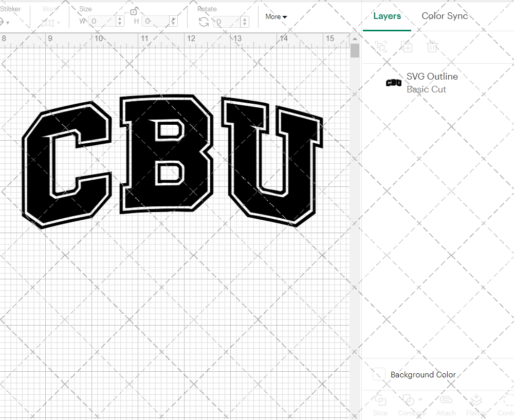Open the Background Color picker
Screen dimensions: 514x420
click(x=379, y=374)
